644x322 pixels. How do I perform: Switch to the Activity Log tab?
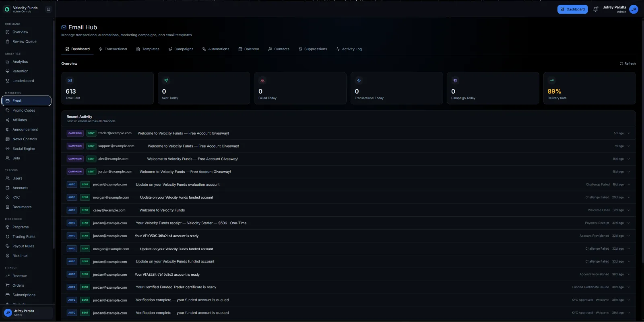tap(349, 49)
